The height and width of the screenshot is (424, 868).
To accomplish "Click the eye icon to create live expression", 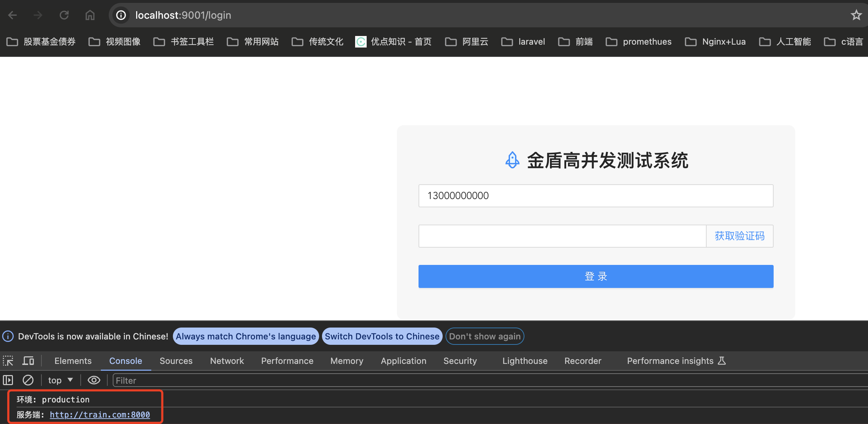I will [x=94, y=380].
